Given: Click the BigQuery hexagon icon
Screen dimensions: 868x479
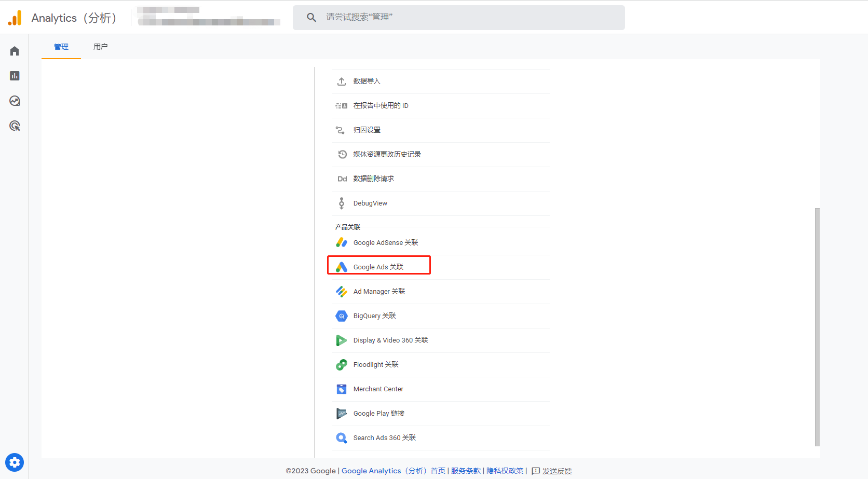Looking at the screenshot, I should pyautogui.click(x=342, y=316).
